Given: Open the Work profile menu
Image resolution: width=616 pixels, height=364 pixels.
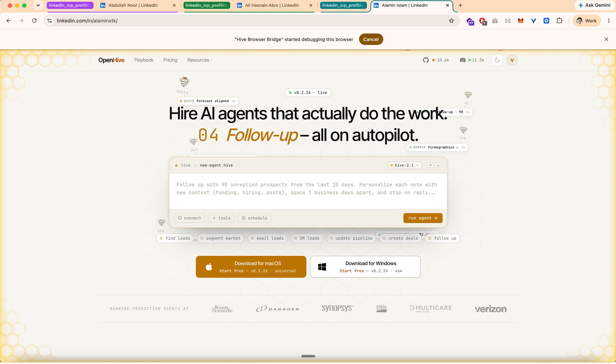Looking at the screenshot, I should tap(586, 21).
